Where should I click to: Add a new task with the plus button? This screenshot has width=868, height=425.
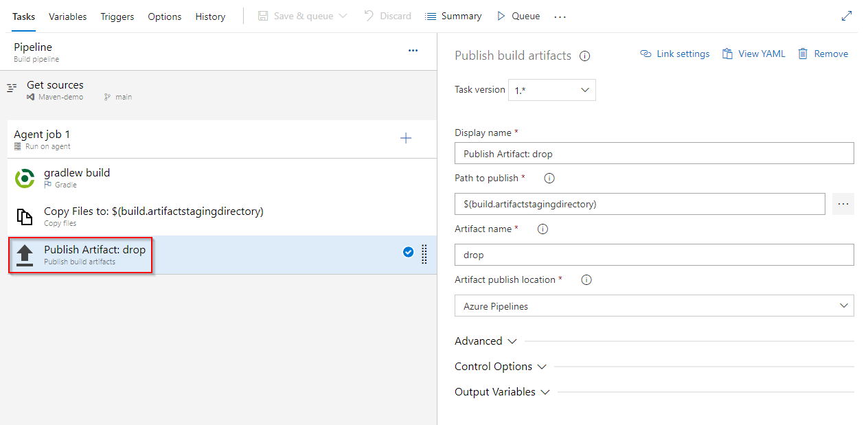coord(406,137)
